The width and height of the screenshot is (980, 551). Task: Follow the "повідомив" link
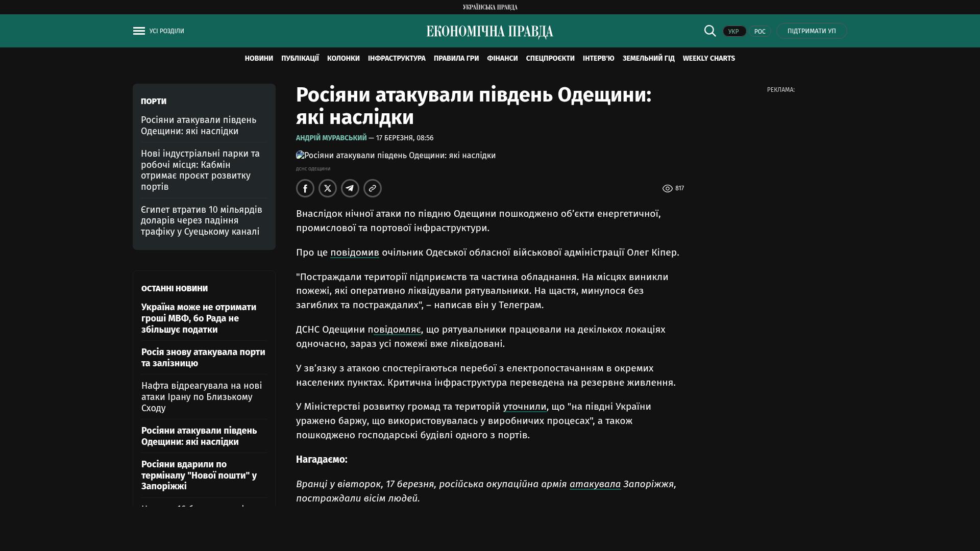pyautogui.click(x=354, y=253)
